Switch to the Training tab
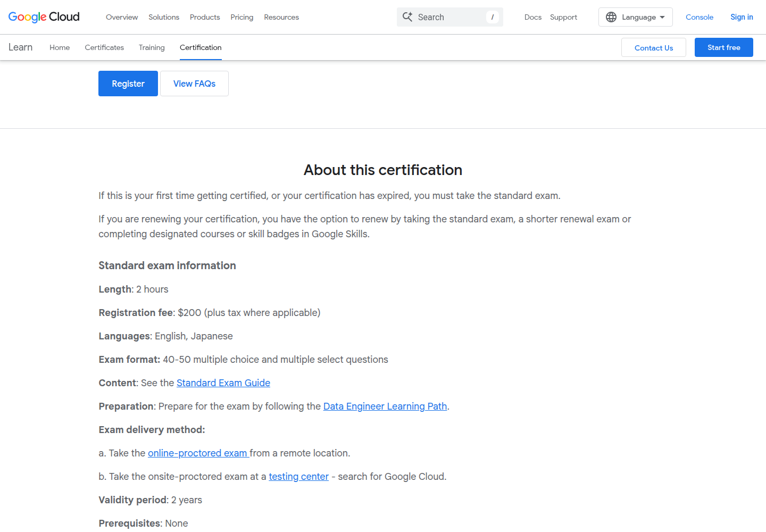Viewport: 766px width, 532px height. (152, 47)
